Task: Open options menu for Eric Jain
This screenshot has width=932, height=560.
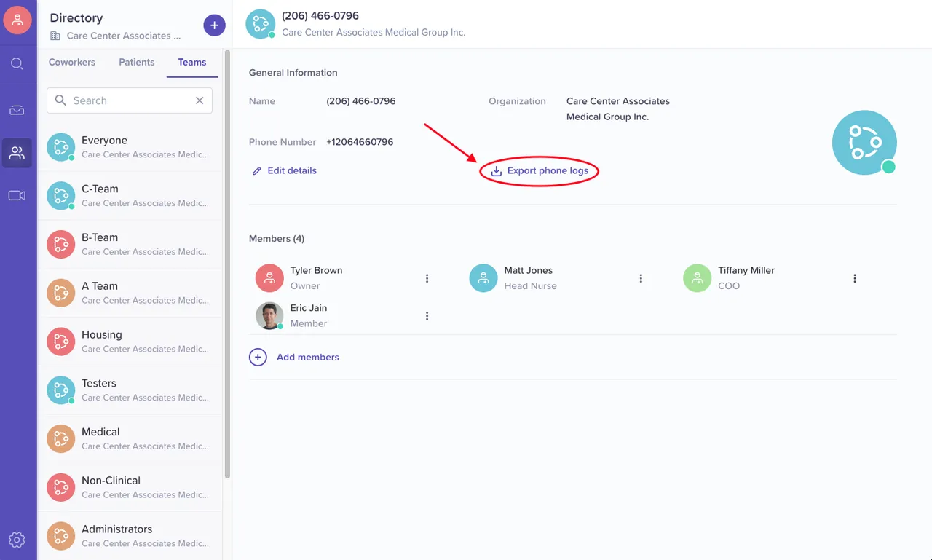Action: click(427, 316)
